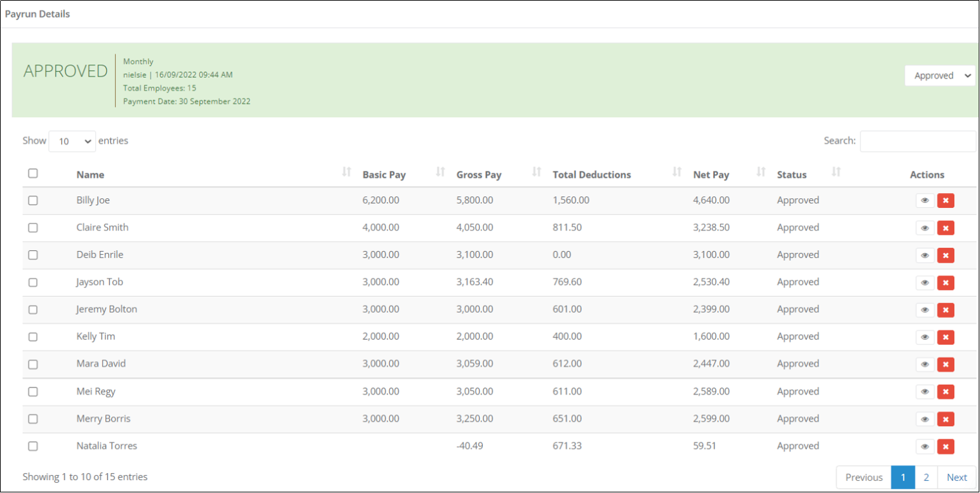This screenshot has width=980, height=493.
Task: Open the Approved status dropdown
Action: tap(939, 75)
